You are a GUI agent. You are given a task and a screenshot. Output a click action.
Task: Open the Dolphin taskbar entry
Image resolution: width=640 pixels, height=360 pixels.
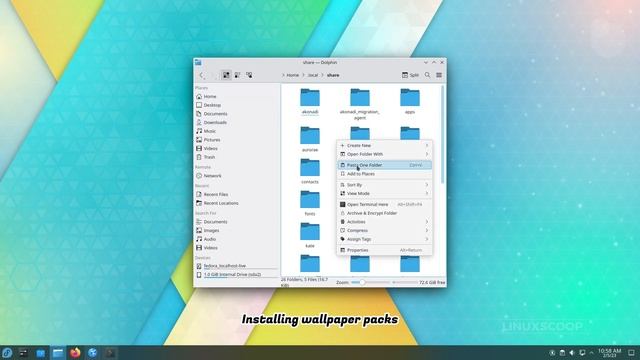coord(58,353)
